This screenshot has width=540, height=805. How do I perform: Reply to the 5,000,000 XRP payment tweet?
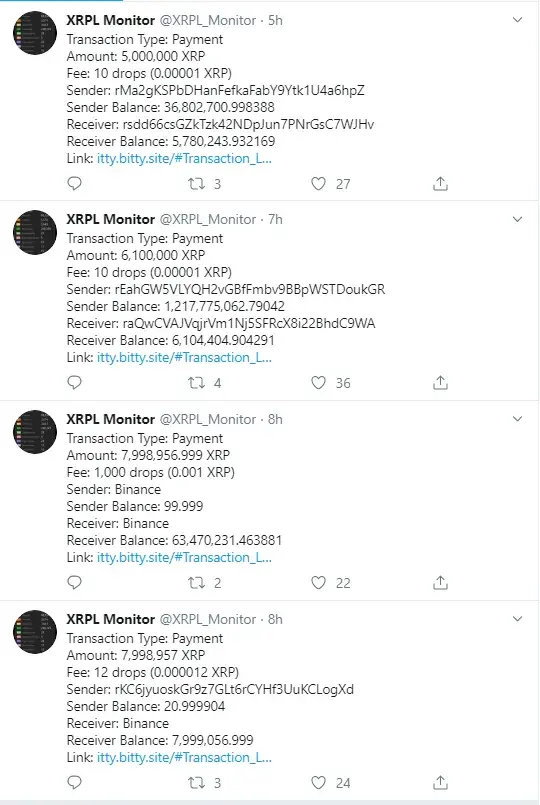pos(74,183)
